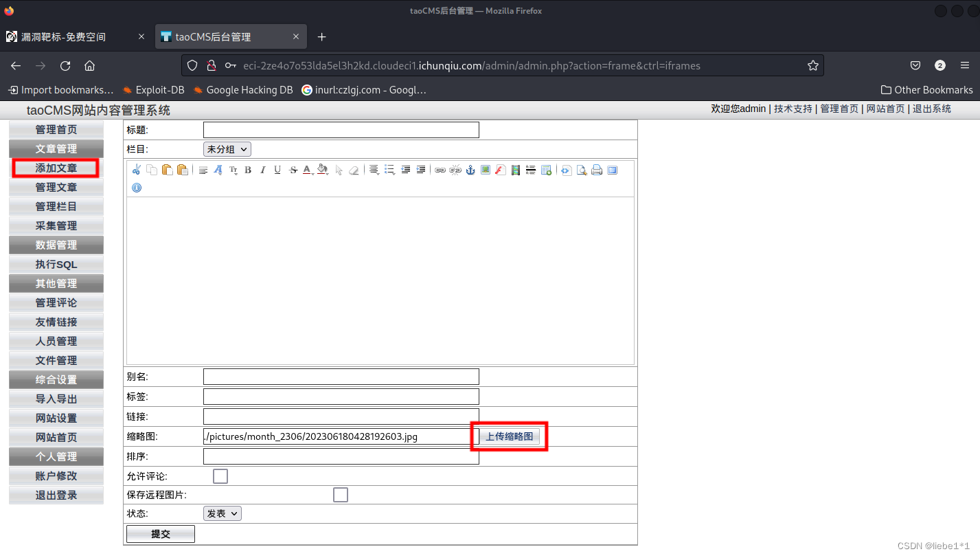Open the text color picker in the editor toolbar
The width and height of the screenshot is (980, 556).
tap(307, 170)
